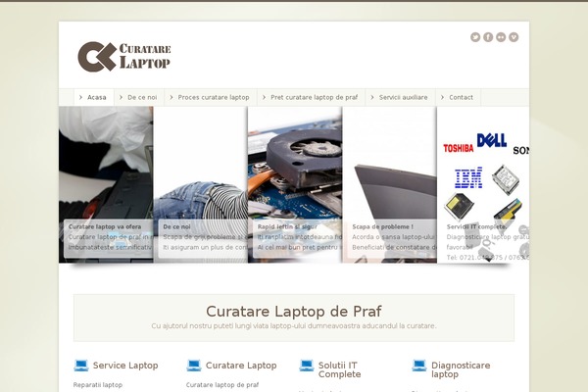The image size is (588, 392).
Task: Click laptop icon beside Curatare Laptop heading
Action: (194, 366)
